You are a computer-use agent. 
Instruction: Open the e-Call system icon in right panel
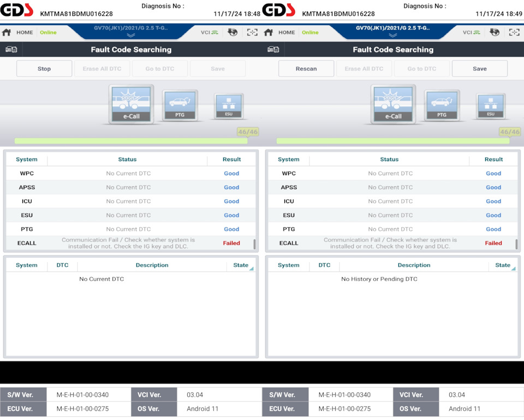pyautogui.click(x=394, y=104)
